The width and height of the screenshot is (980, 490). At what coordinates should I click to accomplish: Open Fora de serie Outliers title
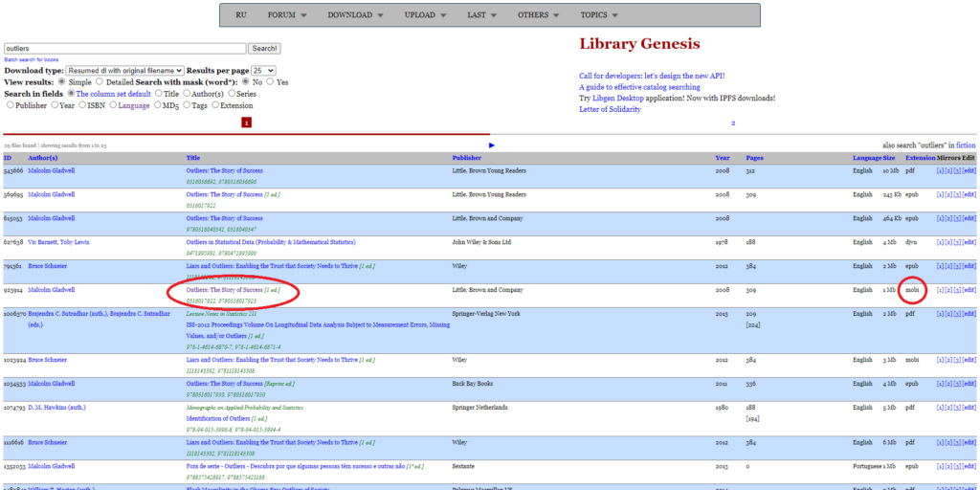[295, 466]
